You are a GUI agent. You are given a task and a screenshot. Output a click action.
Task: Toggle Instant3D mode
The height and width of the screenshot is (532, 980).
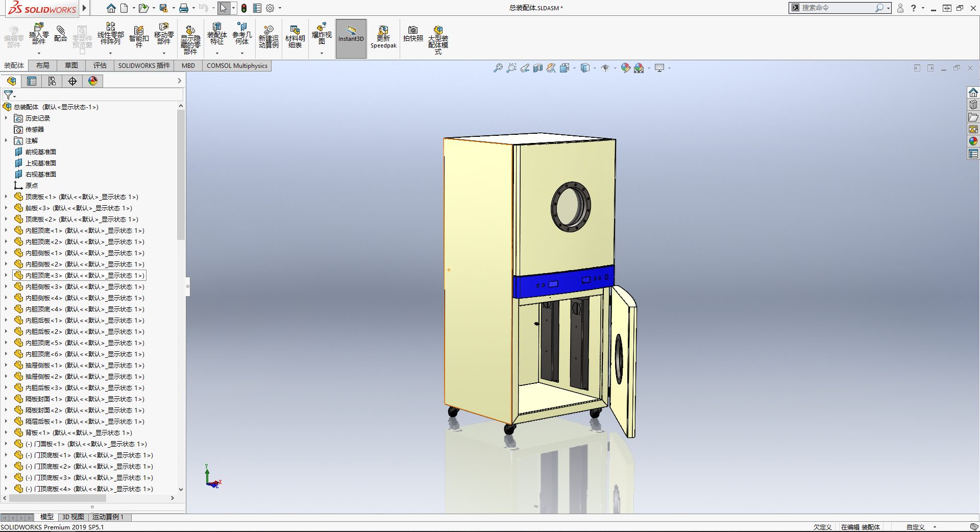pos(351,38)
